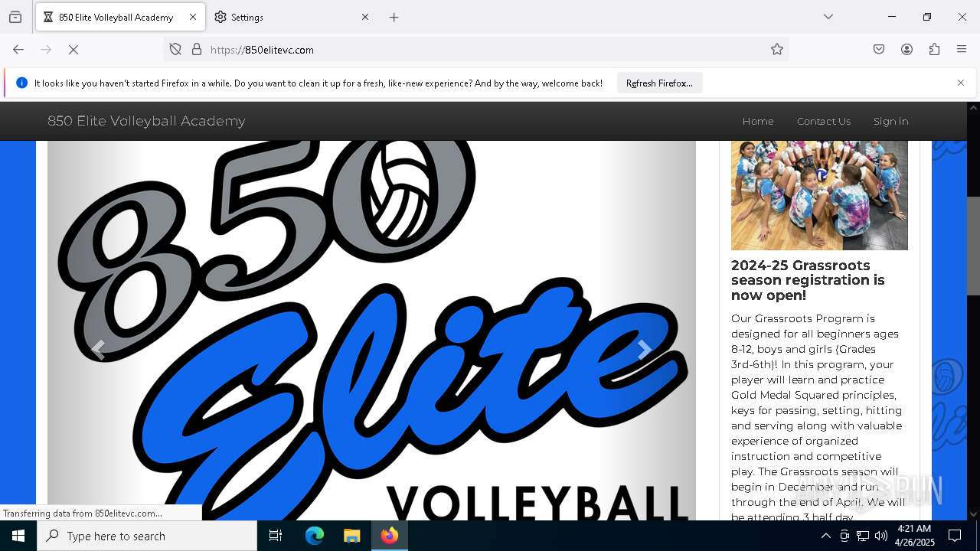
Task: Close the 850 Elite Volleyball Academy tab
Action: tap(193, 17)
